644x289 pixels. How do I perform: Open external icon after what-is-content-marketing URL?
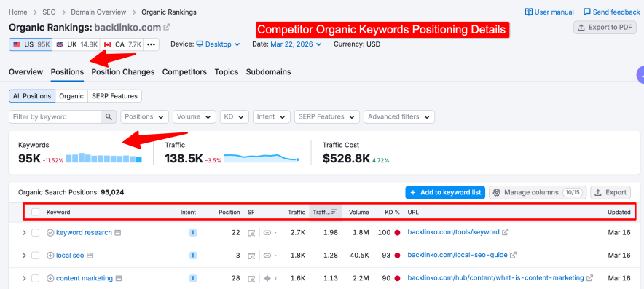tap(590, 278)
